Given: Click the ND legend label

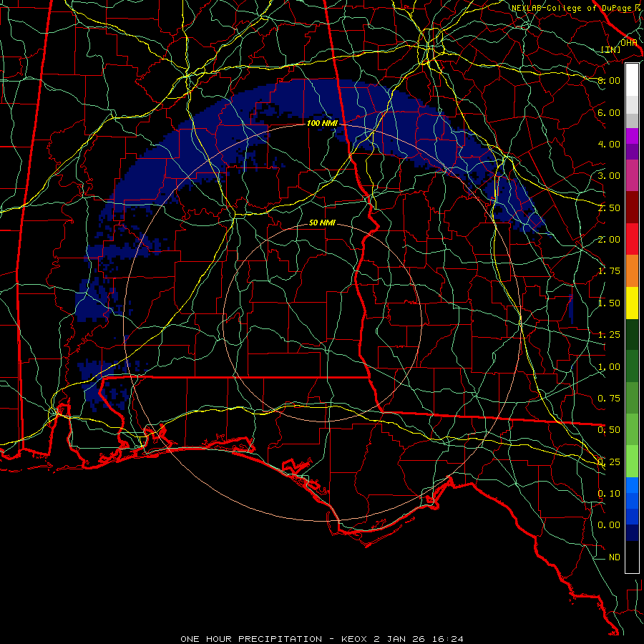Looking at the screenshot, I should 615,557.
